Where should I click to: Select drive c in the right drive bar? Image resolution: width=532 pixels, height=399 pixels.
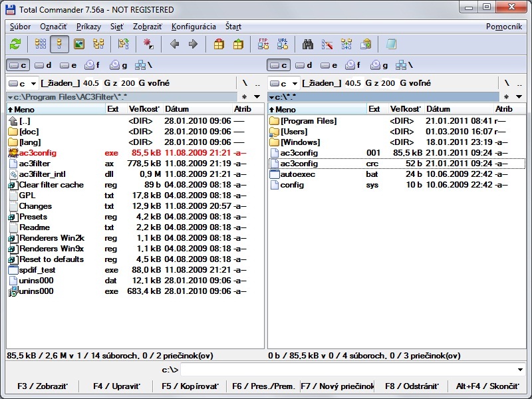(x=279, y=65)
